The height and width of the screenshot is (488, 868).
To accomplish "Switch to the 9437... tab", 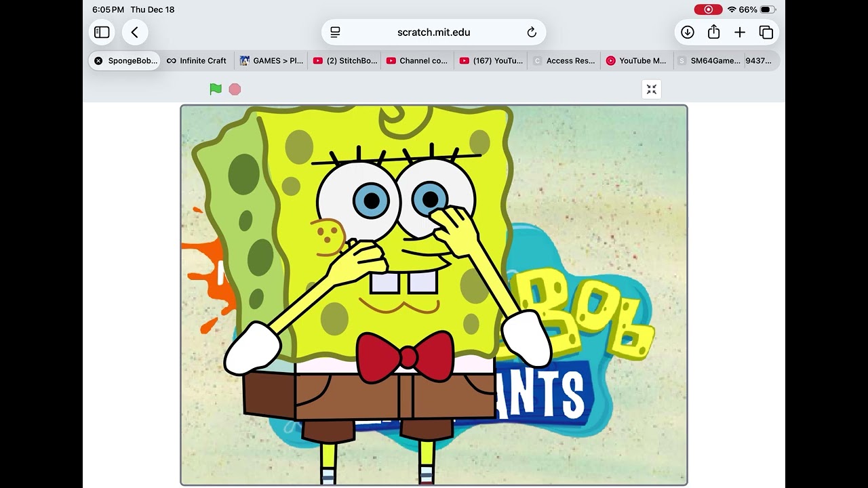I will (761, 60).
